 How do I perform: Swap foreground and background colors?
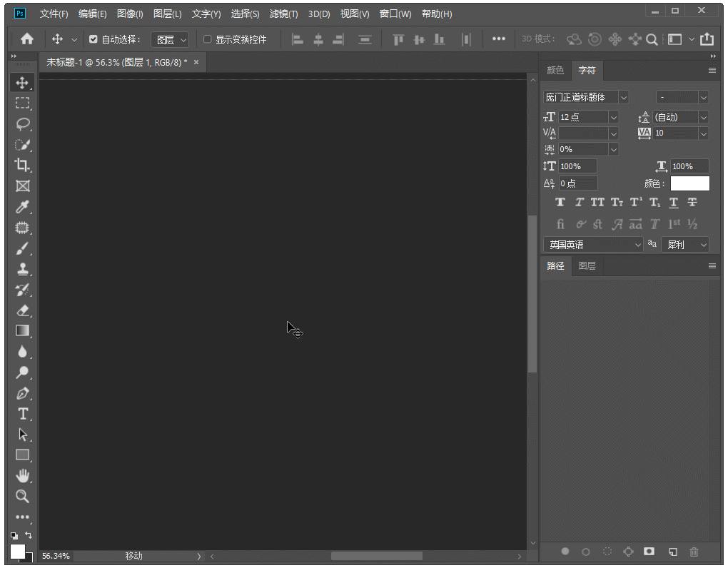pos(29,535)
